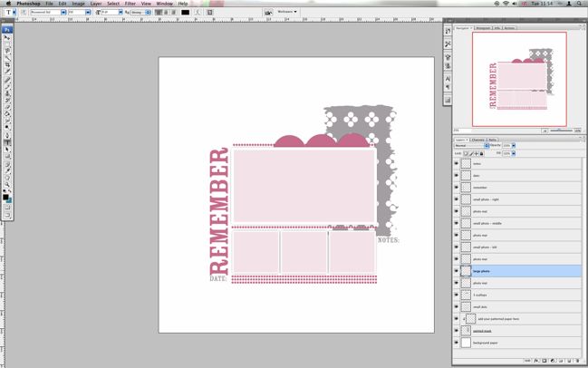The image size is (588, 368).
Task: Open the anti-aliasing method dropdown
Action: 148,13
